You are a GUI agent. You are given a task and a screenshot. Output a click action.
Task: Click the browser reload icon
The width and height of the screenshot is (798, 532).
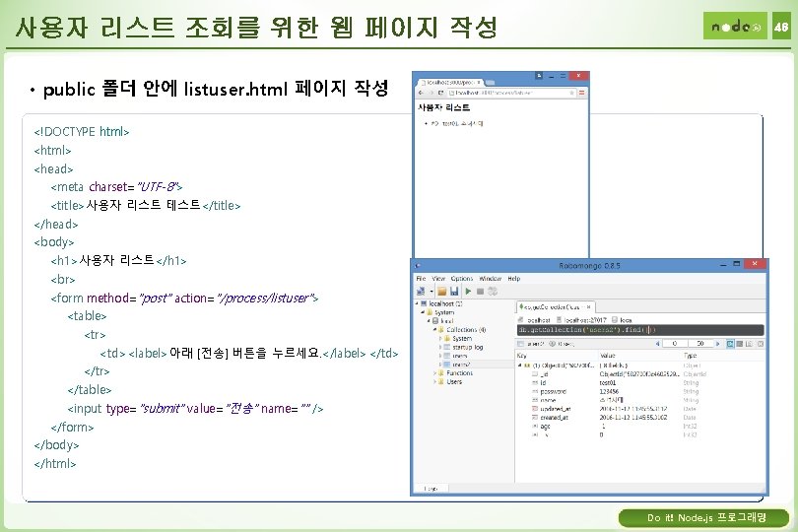coord(440,93)
